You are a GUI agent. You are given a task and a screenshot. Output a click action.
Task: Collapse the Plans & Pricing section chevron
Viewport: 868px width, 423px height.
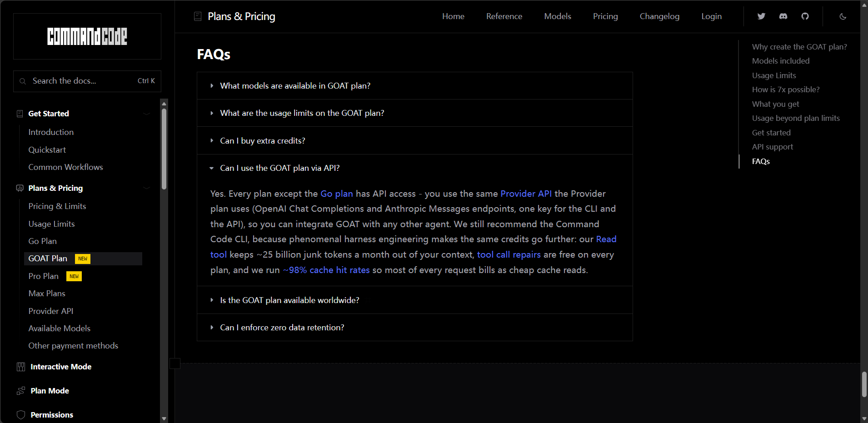pyautogui.click(x=146, y=188)
